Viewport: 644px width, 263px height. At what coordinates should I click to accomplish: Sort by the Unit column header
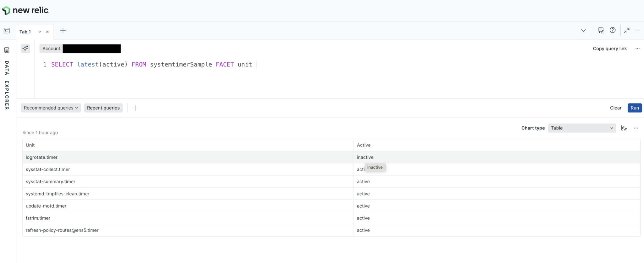click(x=30, y=145)
